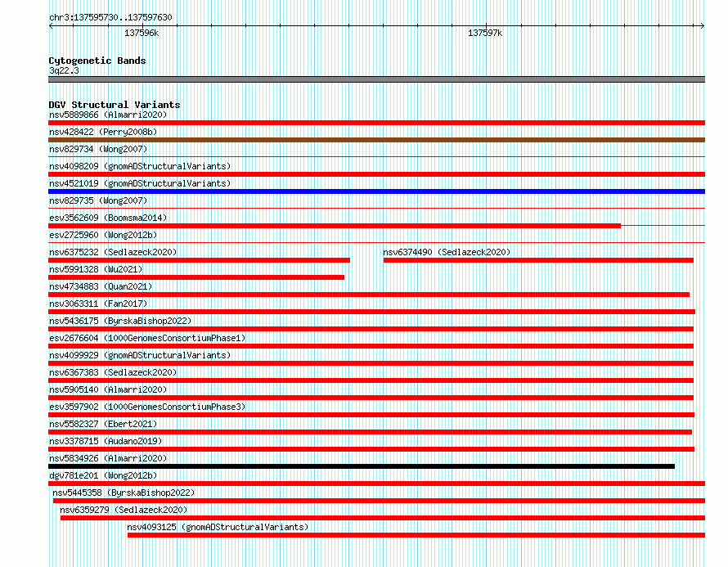Open nsv4093125 (gnomADStructuralVariants) label

[x=218, y=527]
